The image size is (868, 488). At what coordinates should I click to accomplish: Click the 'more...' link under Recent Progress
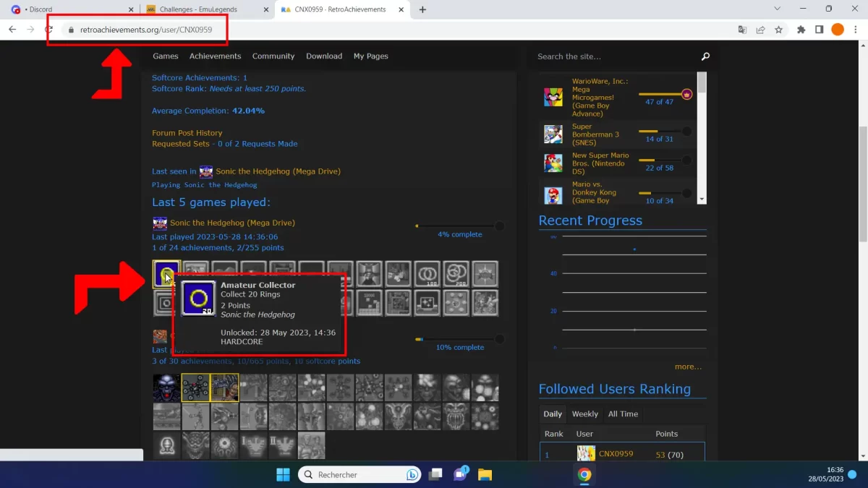[x=688, y=367]
